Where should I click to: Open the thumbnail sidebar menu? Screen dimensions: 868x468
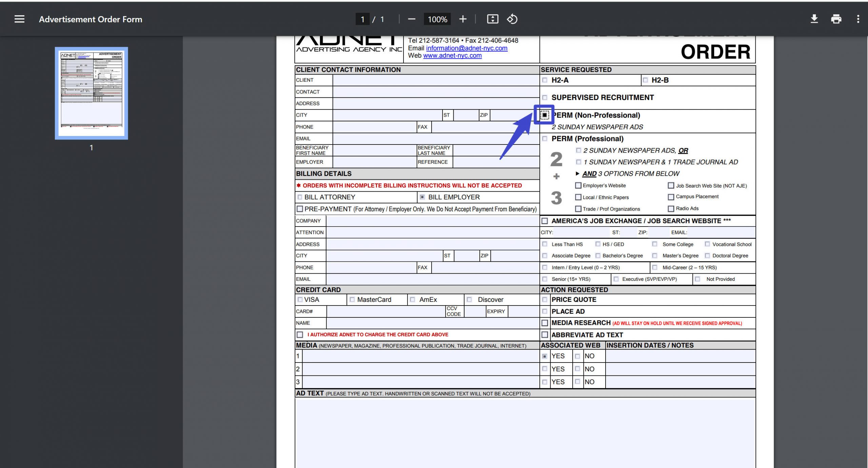19,19
